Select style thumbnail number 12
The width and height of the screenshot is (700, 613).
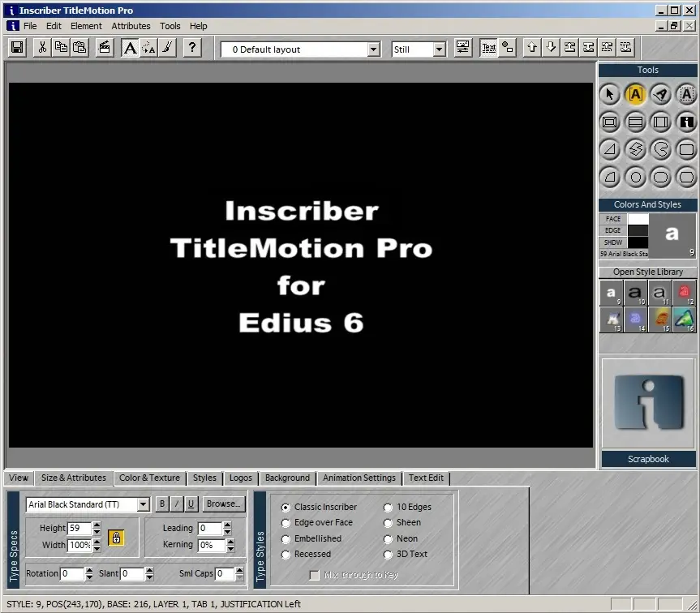(684, 293)
